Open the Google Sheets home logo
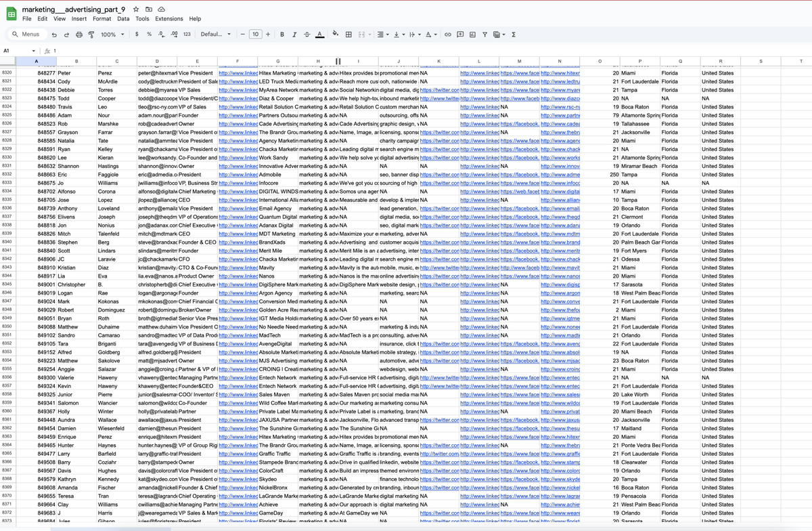This screenshot has height=531, width=812. 12,14
